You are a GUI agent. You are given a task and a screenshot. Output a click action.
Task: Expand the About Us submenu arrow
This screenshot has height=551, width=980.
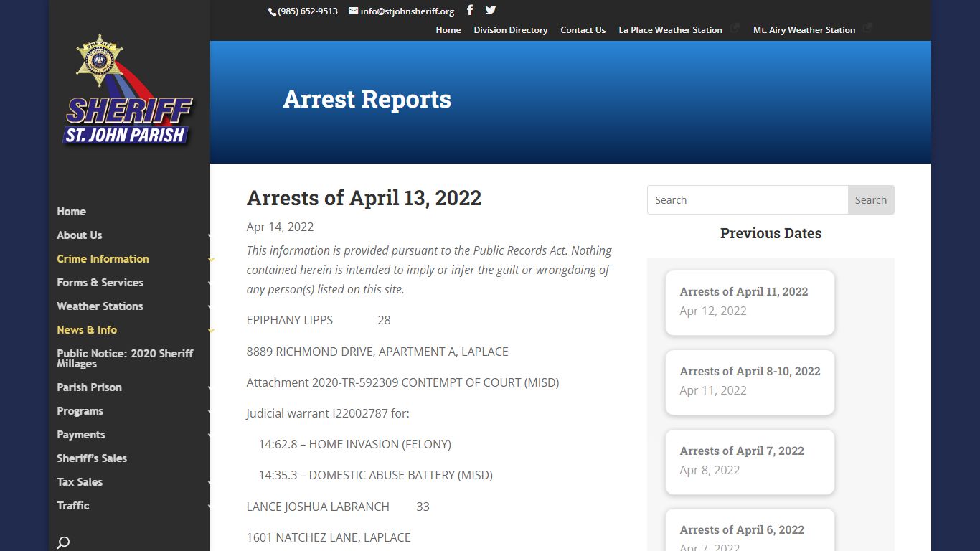(209, 235)
